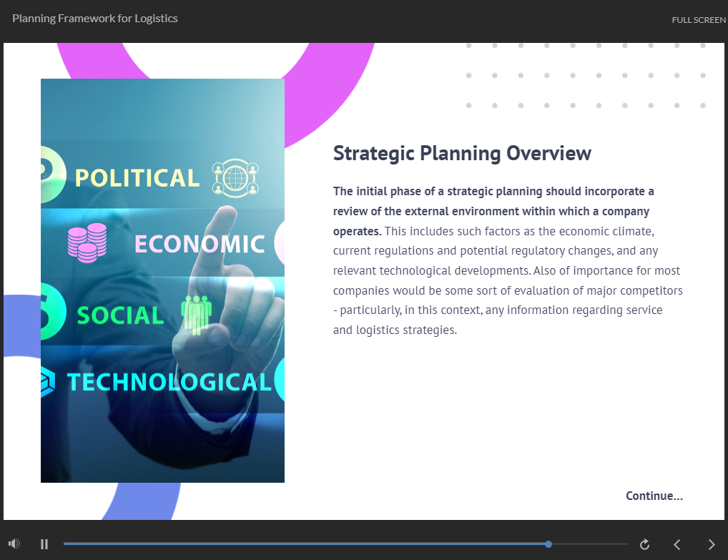Screen dimensions: 728x560
Task: Click the Strategic Planning Overview heading
Action: [x=462, y=153]
